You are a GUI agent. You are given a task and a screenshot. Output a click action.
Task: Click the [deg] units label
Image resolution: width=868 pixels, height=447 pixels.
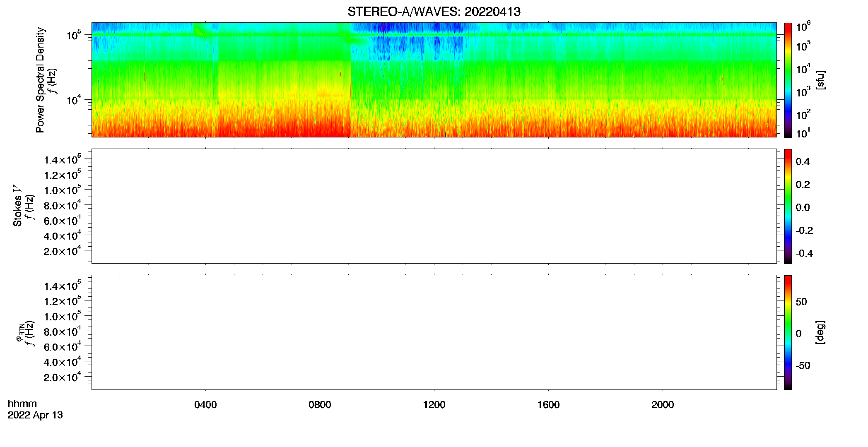click(820, 332)
